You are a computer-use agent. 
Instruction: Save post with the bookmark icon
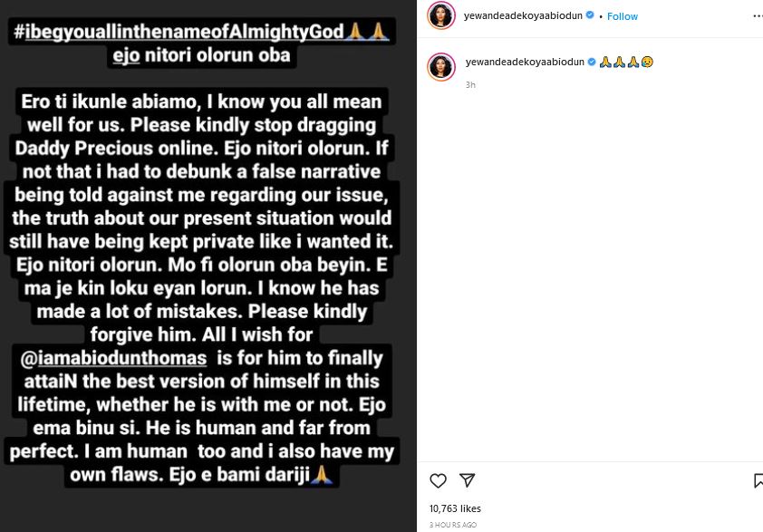click(x=758, y=481)
